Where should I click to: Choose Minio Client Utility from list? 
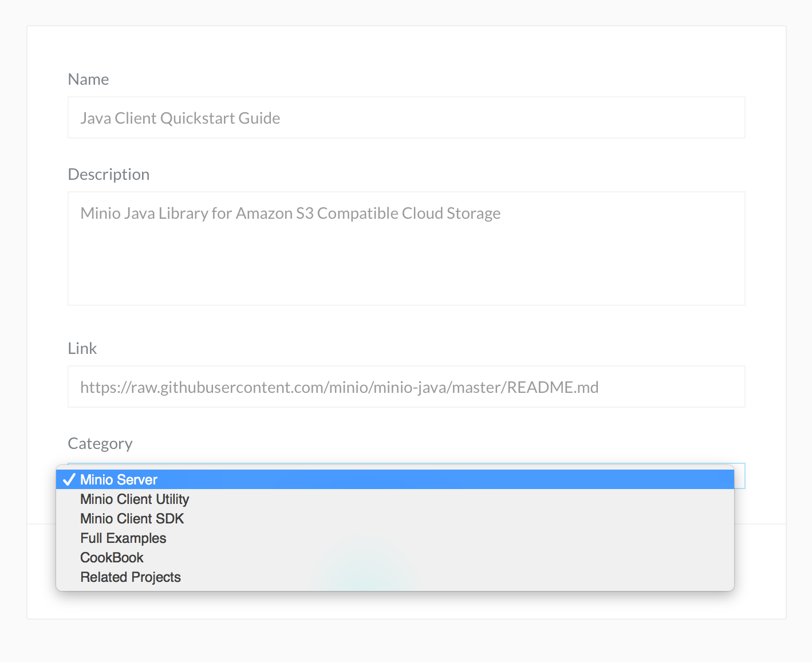click(135, 499)
